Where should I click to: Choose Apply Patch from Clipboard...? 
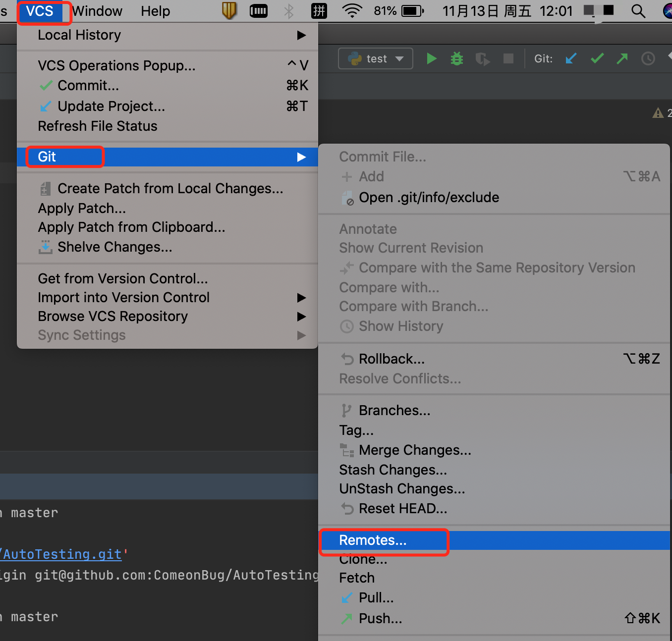[x=168, y=227]
